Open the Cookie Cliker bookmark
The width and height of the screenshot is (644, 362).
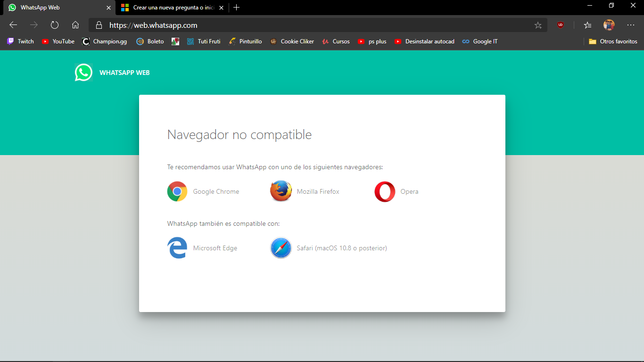[x=292, y=41]
